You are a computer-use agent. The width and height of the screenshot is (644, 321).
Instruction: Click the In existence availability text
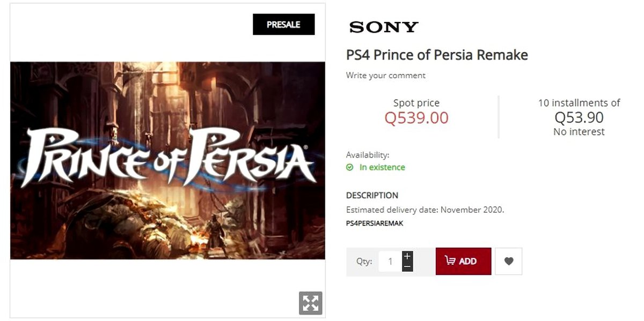click(382, 167)
